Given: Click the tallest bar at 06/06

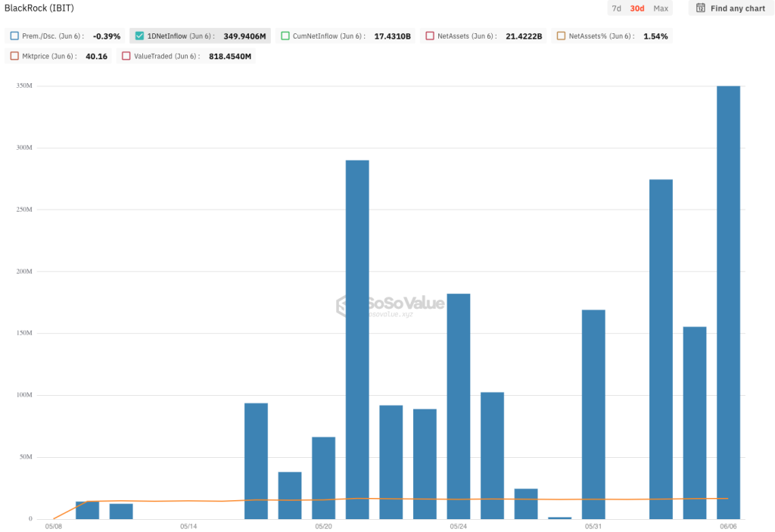Looking at the screenshot, I should pos(728,302).
